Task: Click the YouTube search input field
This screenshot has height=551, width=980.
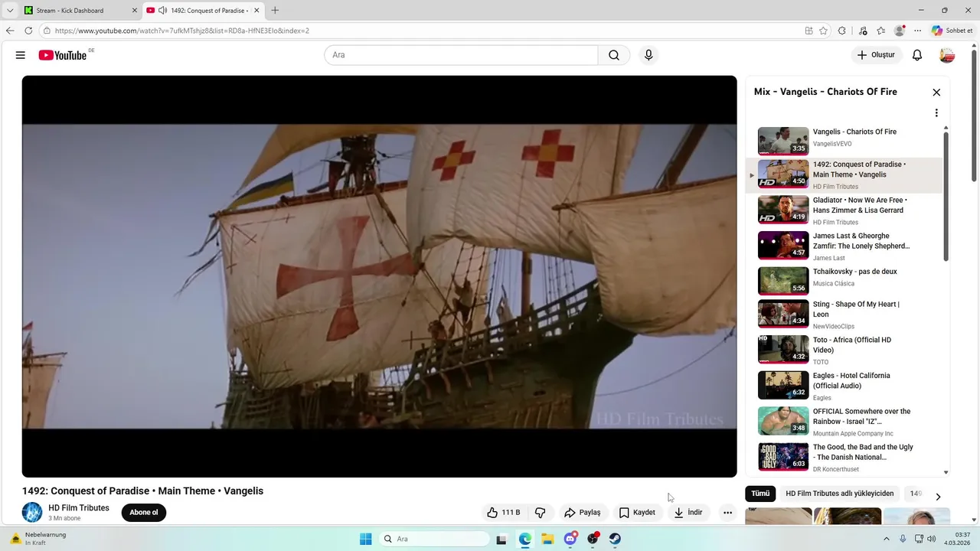Action: pyautogui.click(x=461, y=55)
